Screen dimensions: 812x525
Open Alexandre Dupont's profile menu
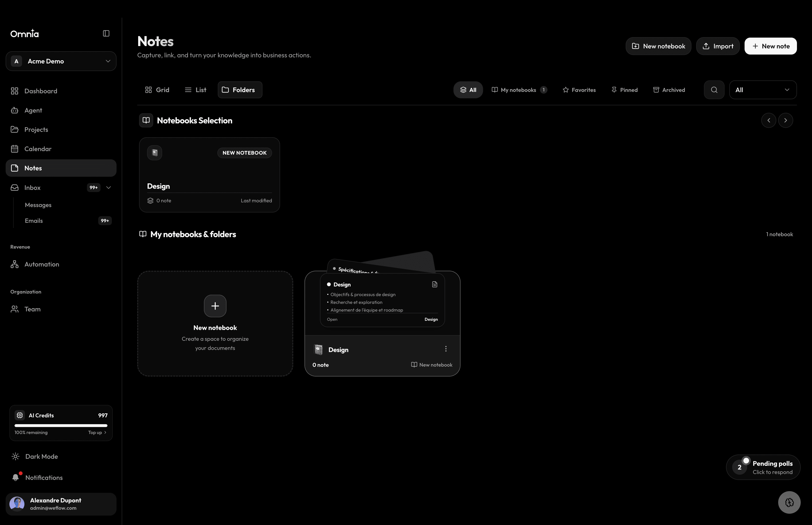coord(61,504)
